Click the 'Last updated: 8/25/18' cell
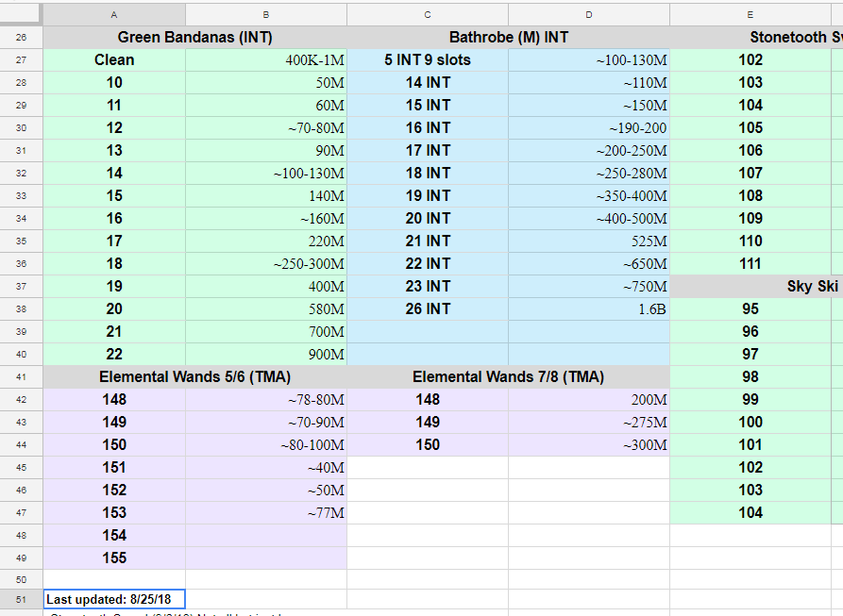 point(114,599)
